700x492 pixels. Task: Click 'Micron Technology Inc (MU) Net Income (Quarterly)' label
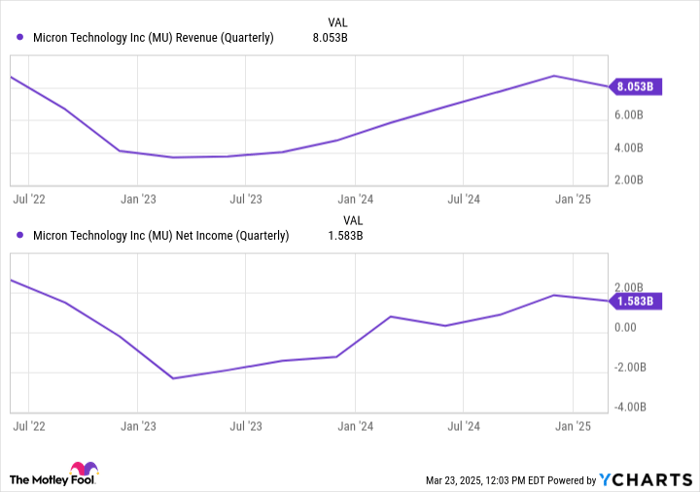(x=161, y=235)
